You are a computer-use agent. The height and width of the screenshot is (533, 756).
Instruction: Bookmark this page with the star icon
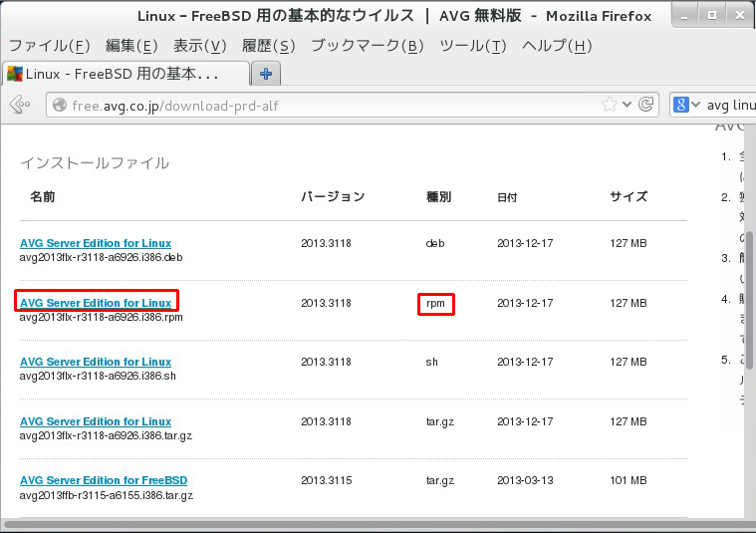(x=609, y=105)
